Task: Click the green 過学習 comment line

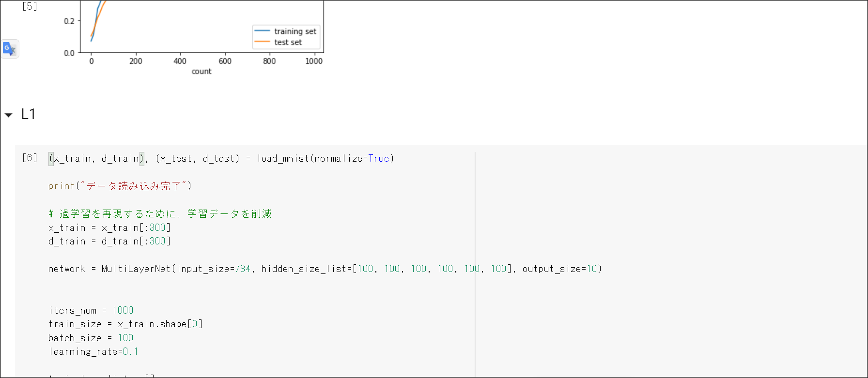Action: (160, 213)
